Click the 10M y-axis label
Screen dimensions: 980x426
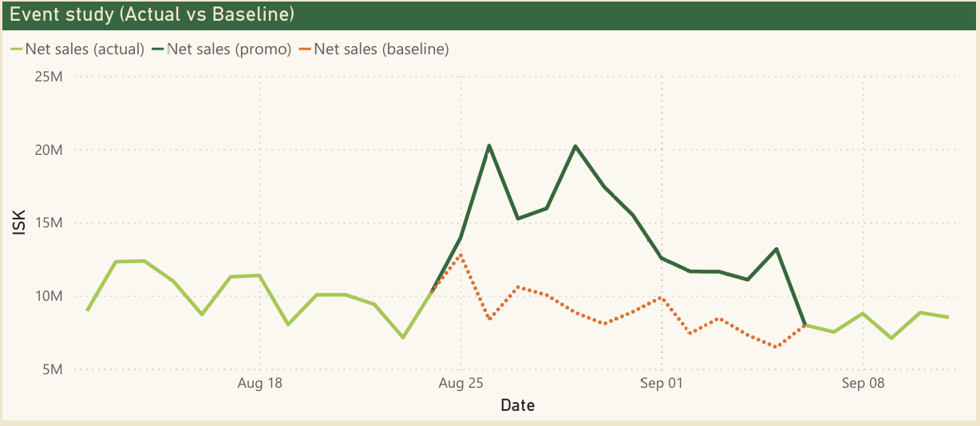coord(50,296)
